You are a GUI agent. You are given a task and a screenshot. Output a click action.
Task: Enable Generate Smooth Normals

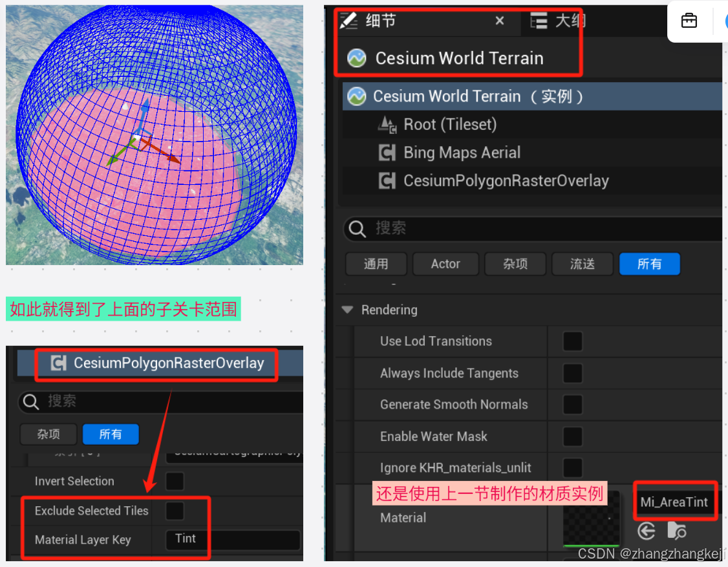point(572,405)
